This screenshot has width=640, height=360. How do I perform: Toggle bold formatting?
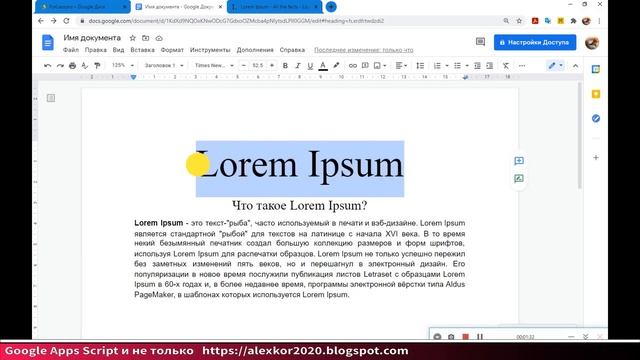[285, 66]
